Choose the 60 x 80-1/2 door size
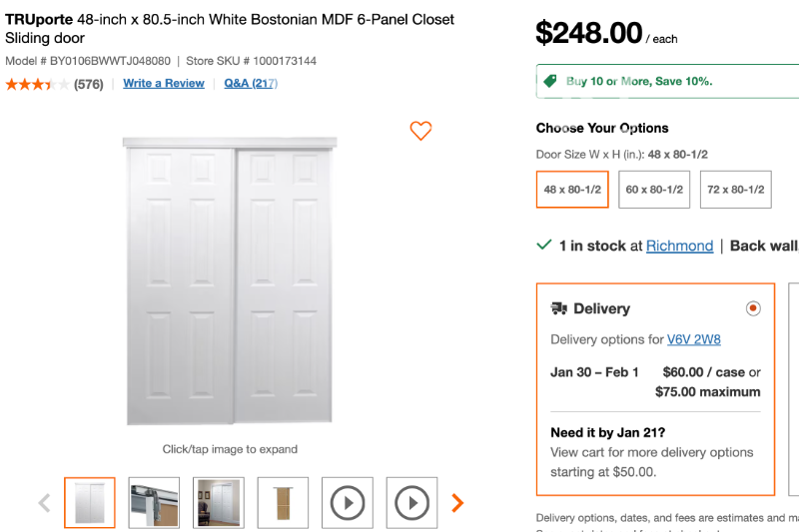The height and width of the screenshot is (532, 799). (654, 190)
